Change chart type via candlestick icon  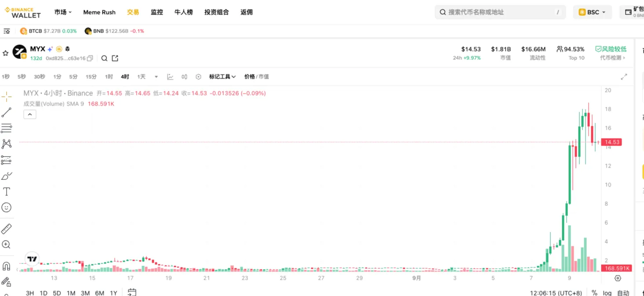[x=184, y=77]
